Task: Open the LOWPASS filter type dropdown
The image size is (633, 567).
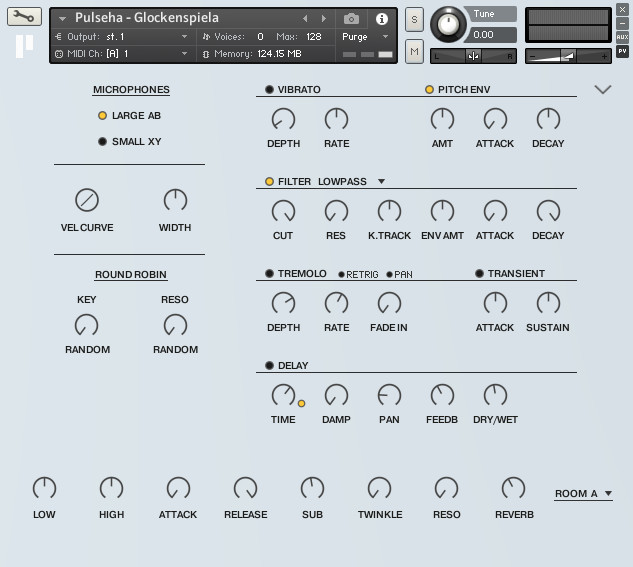Action: (381, 182)
